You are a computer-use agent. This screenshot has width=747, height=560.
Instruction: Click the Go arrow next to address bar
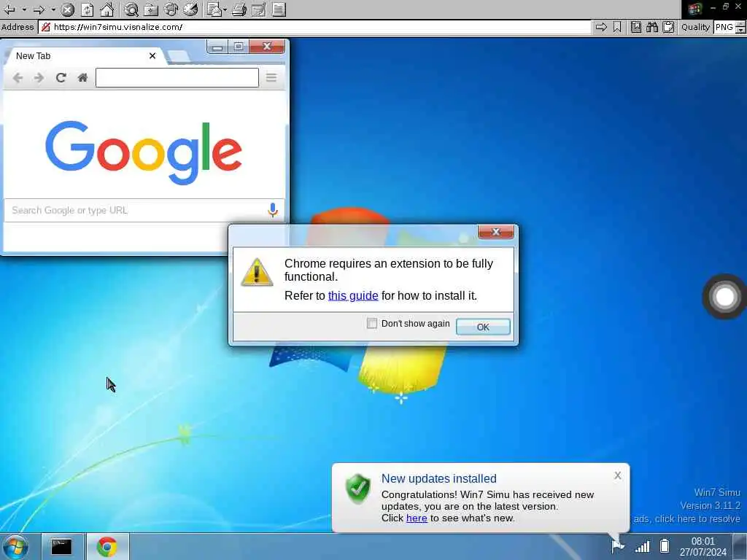[601, 27]
